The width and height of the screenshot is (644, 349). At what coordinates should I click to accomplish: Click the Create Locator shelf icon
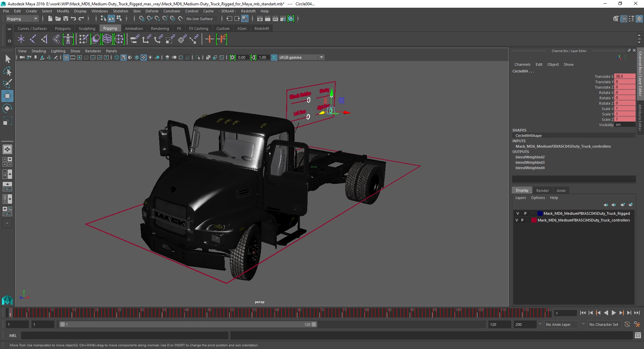[x=21, y=39]
